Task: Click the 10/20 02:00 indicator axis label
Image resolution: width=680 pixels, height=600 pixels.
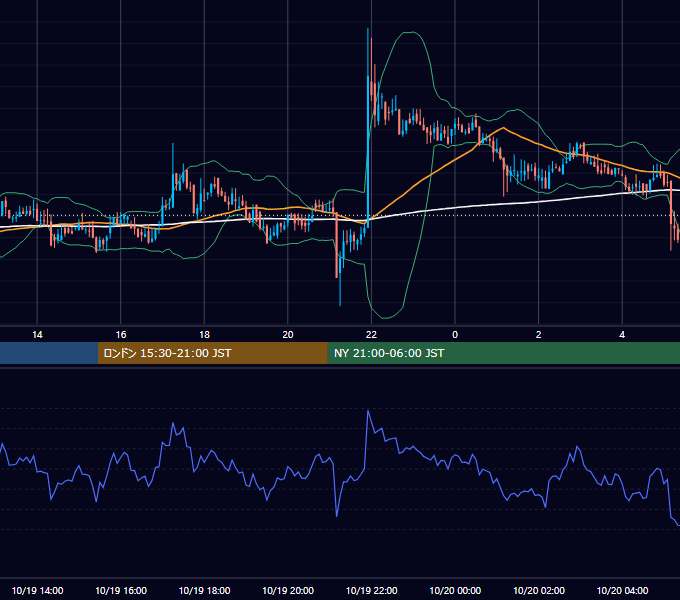Action: pos(539,590)
